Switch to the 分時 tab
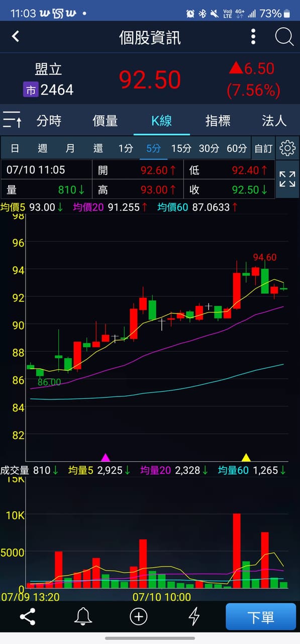Screen dimensions: 300x644 pos(49,120)
